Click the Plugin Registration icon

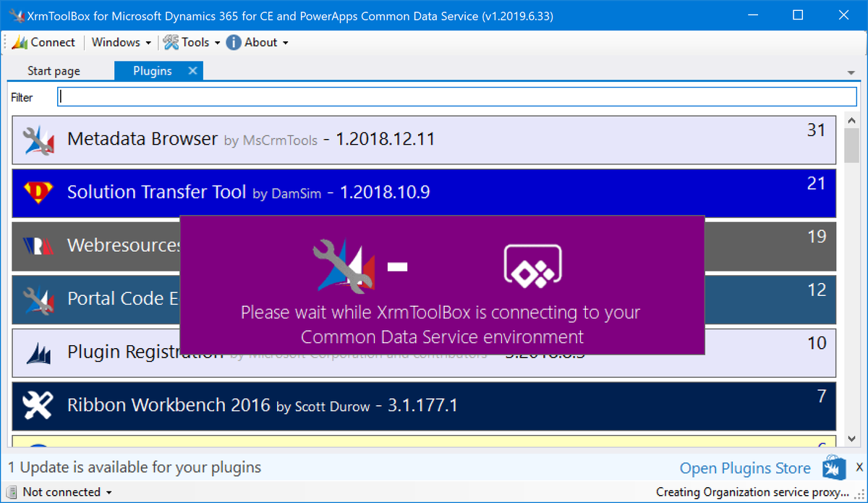38,352
